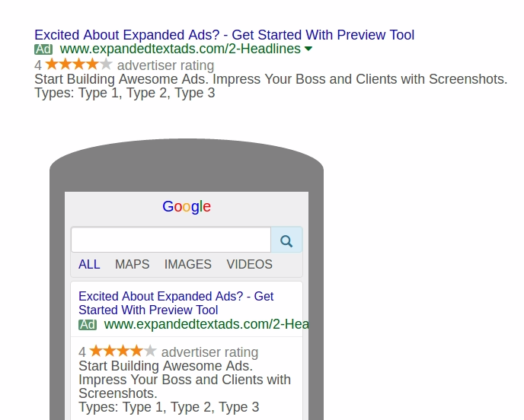Open the mobile ad headline link
The height and width of the screenshot is (420, 524).
coord(176,303)
